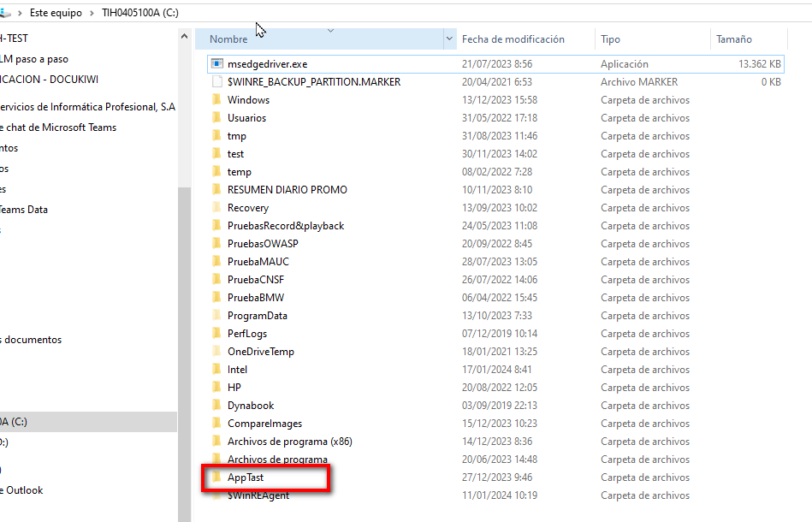This screenshot has width=812, height=522.
Task: Open the Usuarios folder
Action: click(x=249, y=117)
